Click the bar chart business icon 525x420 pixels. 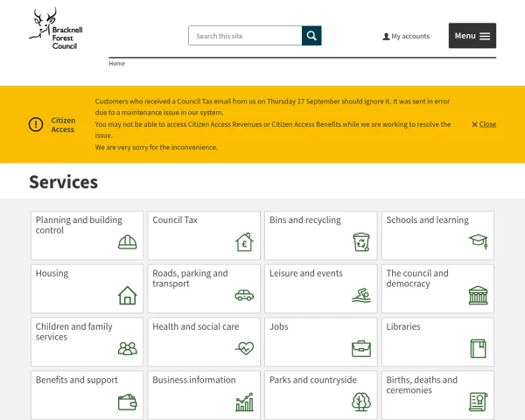[244, 402]
